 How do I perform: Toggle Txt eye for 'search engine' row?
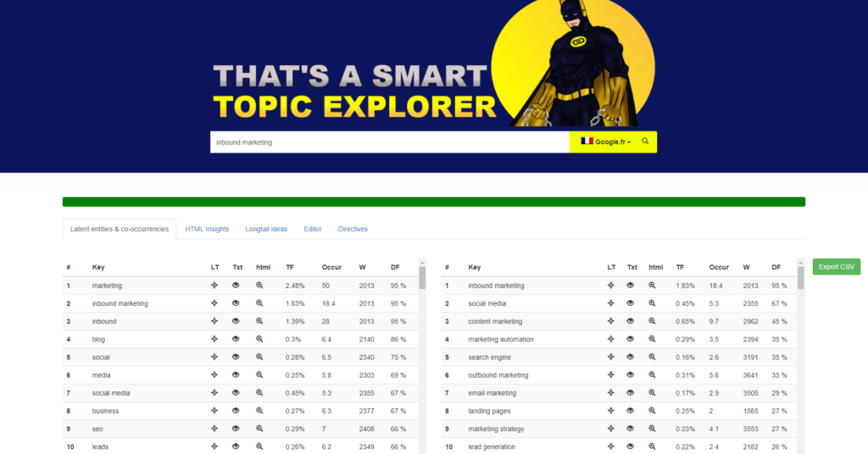tap(630, 357)
